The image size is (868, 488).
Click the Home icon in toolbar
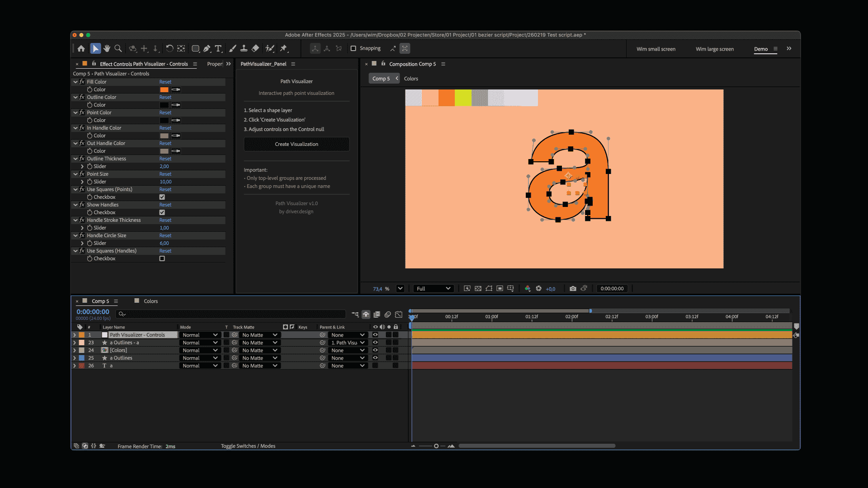tap(81, 48)
